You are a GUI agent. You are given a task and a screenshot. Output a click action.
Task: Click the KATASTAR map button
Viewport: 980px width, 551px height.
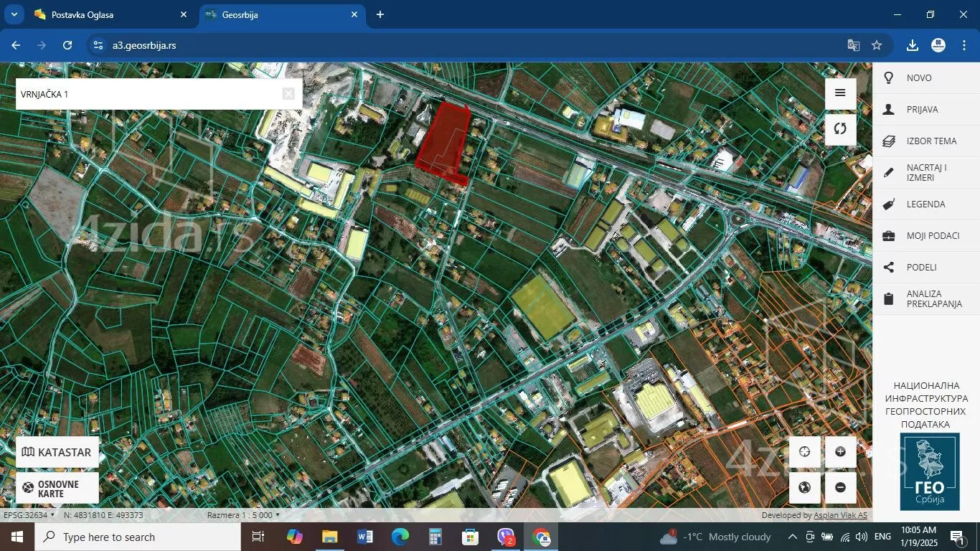tap(57, 452)
